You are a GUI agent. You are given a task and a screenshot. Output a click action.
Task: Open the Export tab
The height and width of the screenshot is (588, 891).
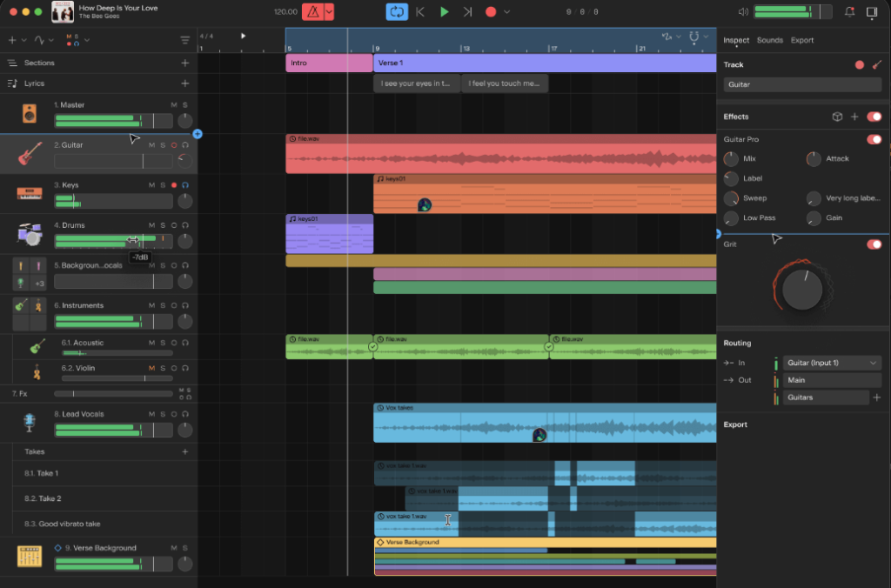pos(802,40)
